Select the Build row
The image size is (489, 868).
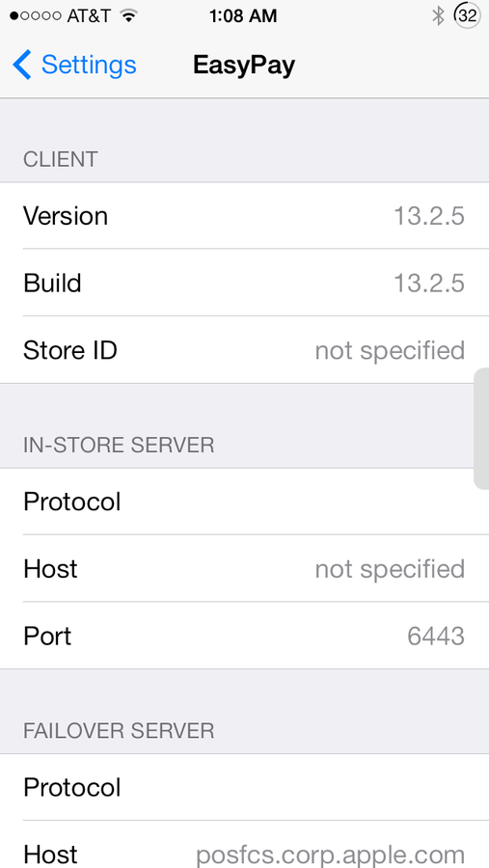point(244,283)
